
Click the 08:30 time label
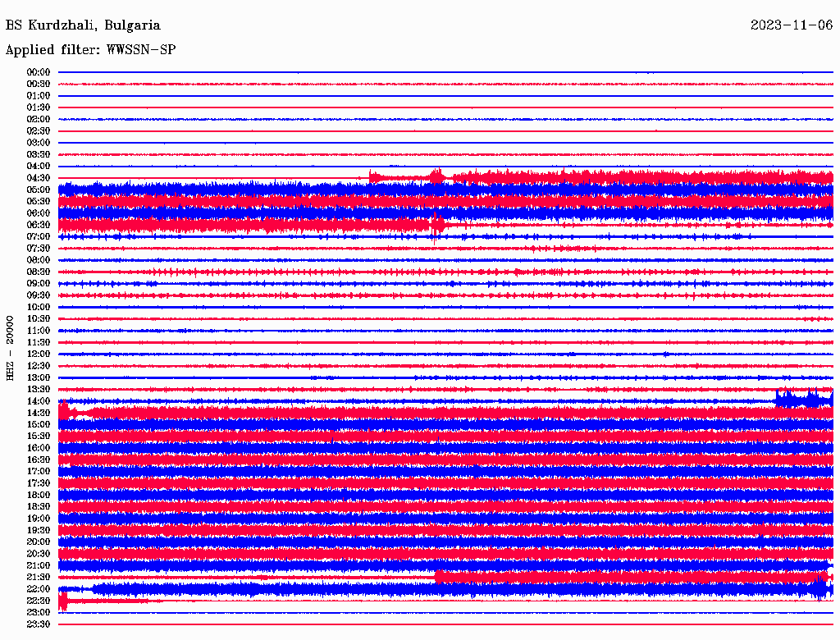[x=39, y=272]
